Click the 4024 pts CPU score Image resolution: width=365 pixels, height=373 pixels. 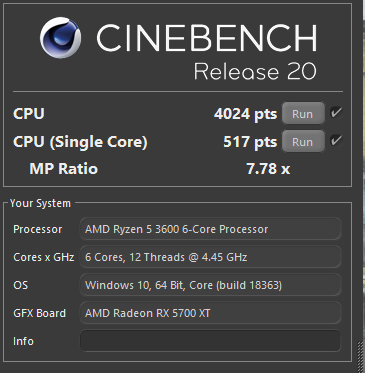pyautogui.click(x=245, y=114)
